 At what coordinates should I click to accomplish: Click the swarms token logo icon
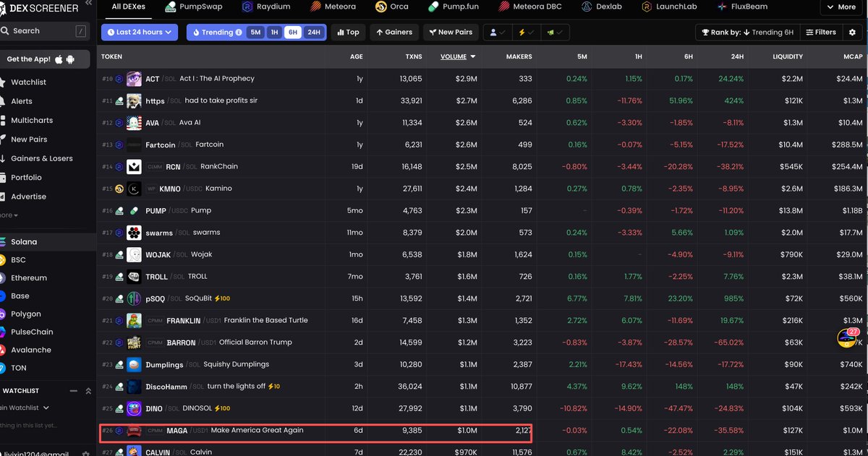click(x=134, y=233)
